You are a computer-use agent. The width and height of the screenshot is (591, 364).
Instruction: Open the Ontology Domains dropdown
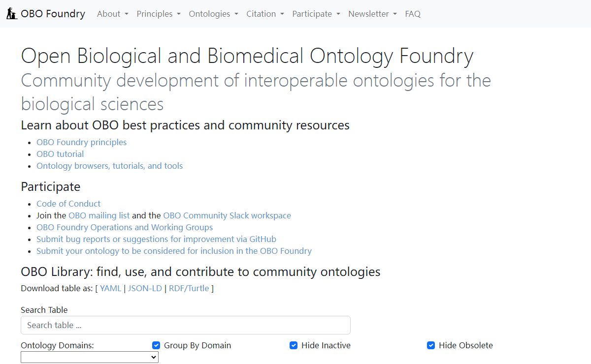pyautogui.click(x=90, y=357)
